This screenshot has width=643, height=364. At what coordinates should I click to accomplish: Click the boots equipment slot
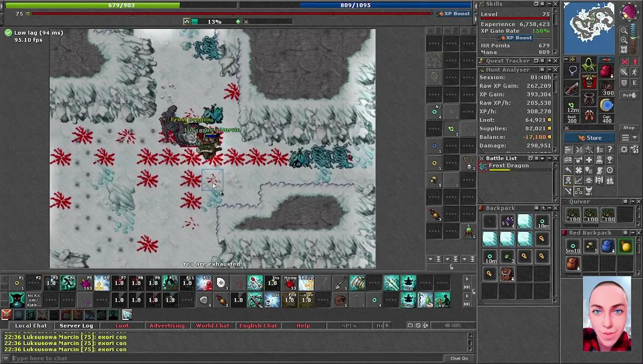pyautogui.click(x=589, y=116)
